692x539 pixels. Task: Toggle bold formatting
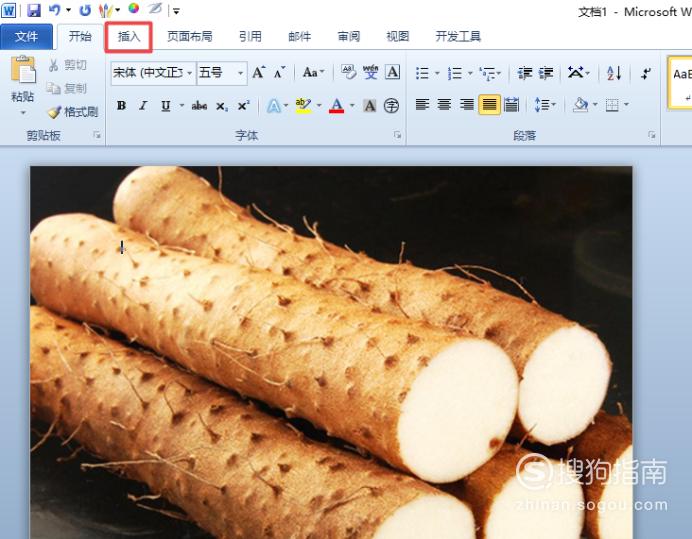pyautogui.click(x=121, y=106)
